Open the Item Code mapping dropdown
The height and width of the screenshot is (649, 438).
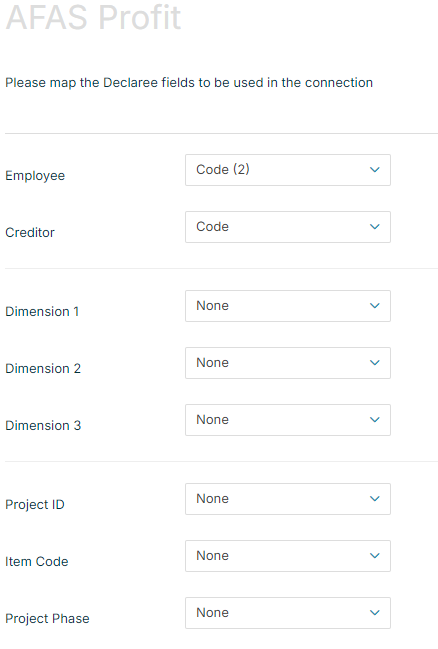click(x=288, y=556)
